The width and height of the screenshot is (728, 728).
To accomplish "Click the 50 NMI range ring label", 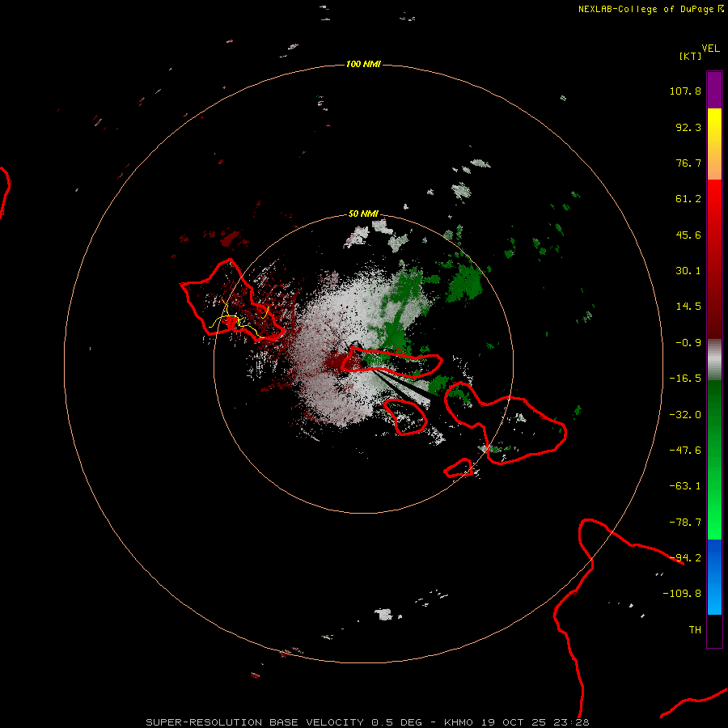I will tap(363, 214).
